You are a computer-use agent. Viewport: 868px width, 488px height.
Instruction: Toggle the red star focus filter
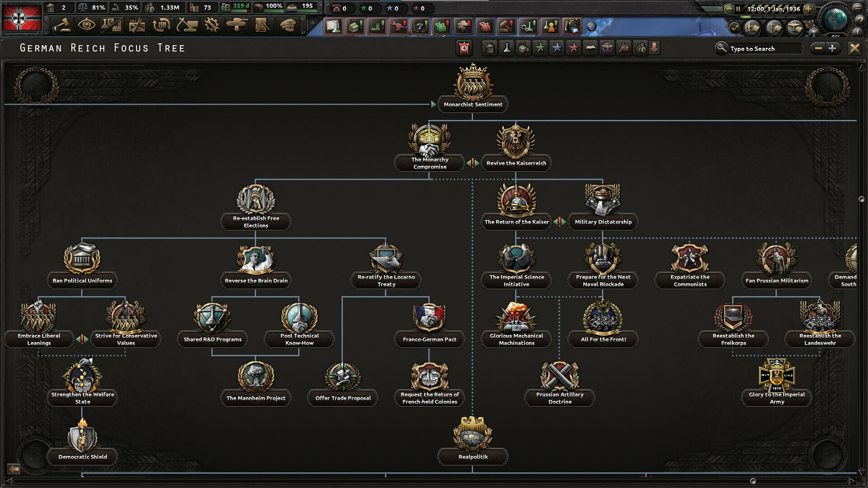(574, 48)
